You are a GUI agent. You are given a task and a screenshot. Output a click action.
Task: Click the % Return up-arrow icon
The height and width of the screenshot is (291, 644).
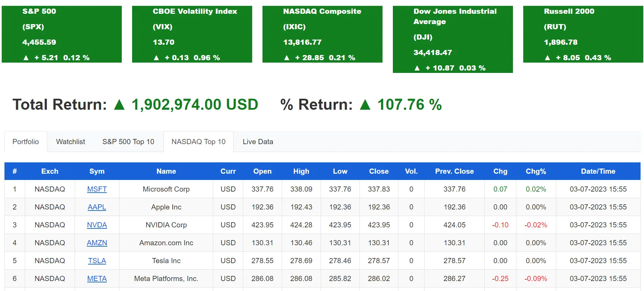click(x=365, y=105)
